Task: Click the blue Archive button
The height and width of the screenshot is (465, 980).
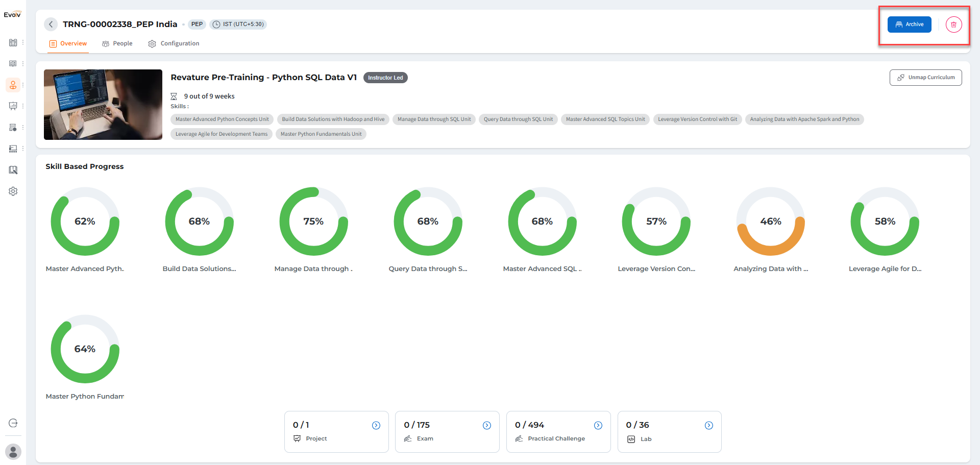Action: pyautogui.click(x=909, y=25)
